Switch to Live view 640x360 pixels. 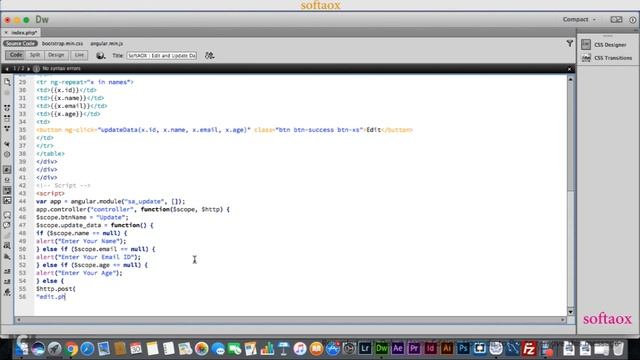79,55
